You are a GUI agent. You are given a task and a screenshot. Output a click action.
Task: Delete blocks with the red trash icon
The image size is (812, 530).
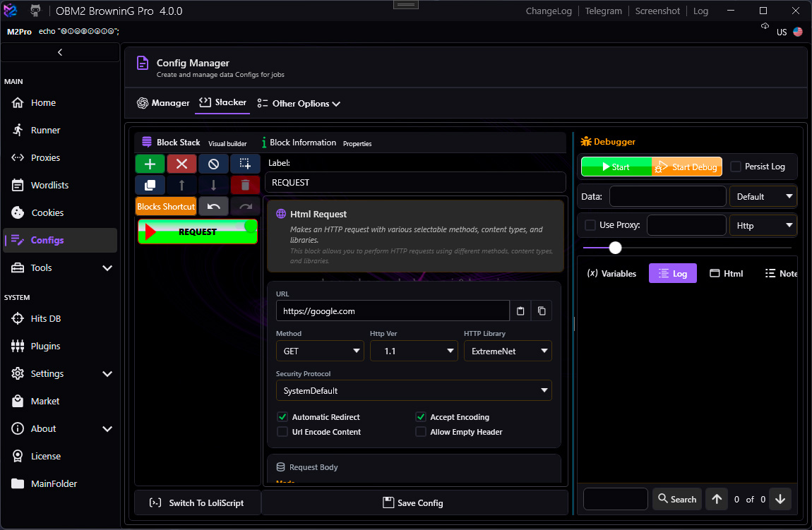pyautogui.click(x=245, y=185)
